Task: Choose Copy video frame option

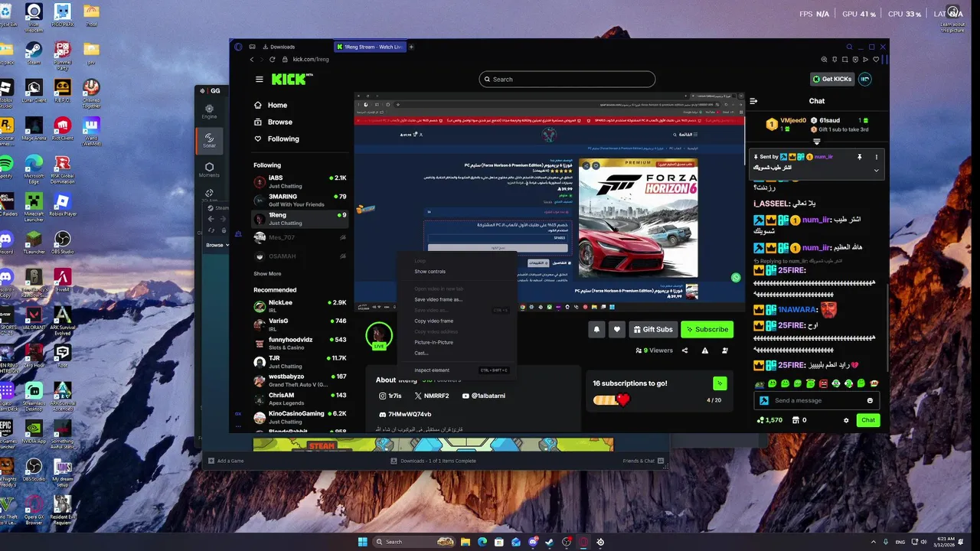Action: 457,321
